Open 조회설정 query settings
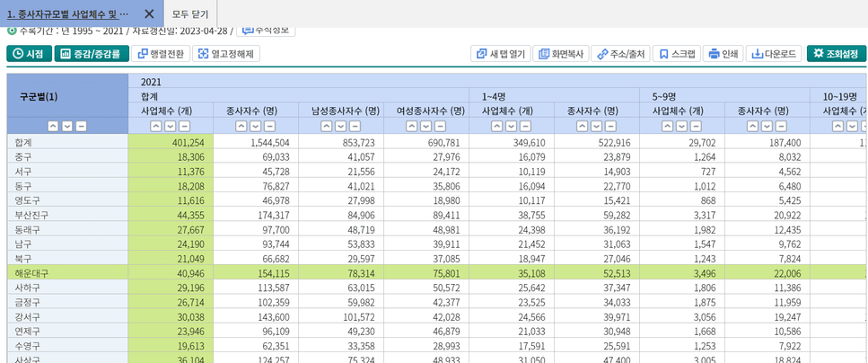 [836, 54]
